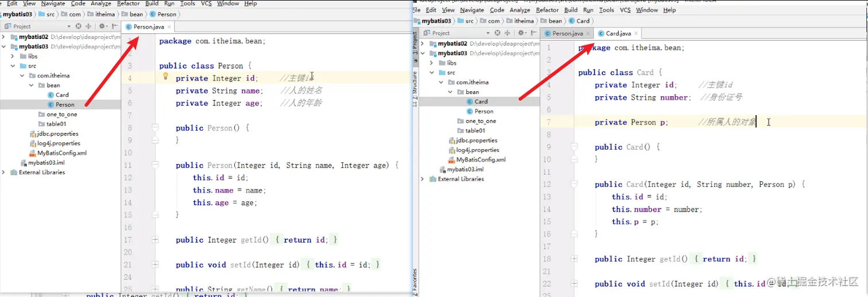Collapse bean package in Person window's tree
The image size is (868, 297).
tap(33, 85)
